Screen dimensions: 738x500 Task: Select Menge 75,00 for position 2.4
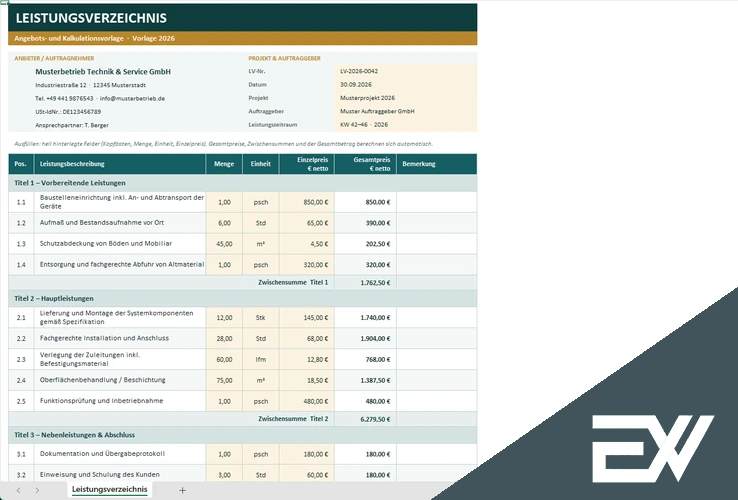(224, 380)
